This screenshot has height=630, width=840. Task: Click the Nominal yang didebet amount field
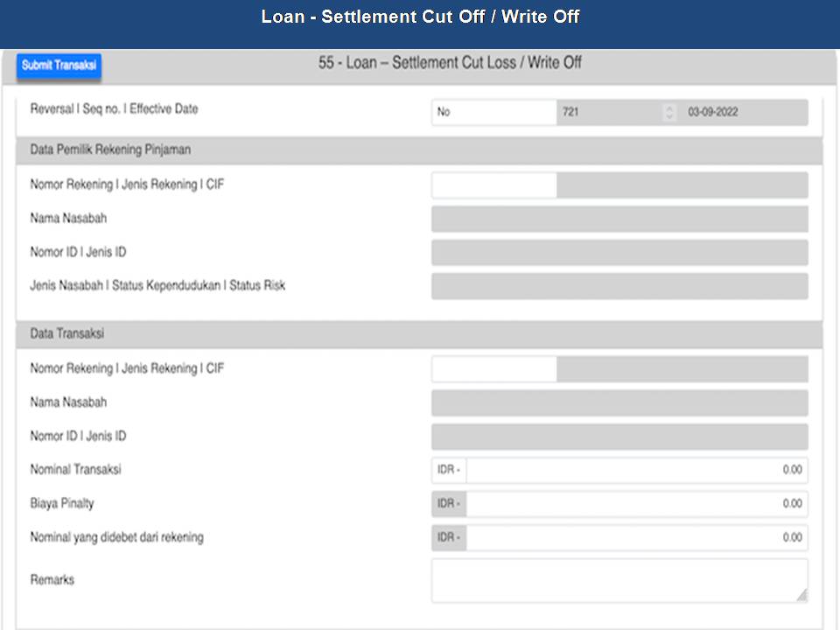[636, 537]
